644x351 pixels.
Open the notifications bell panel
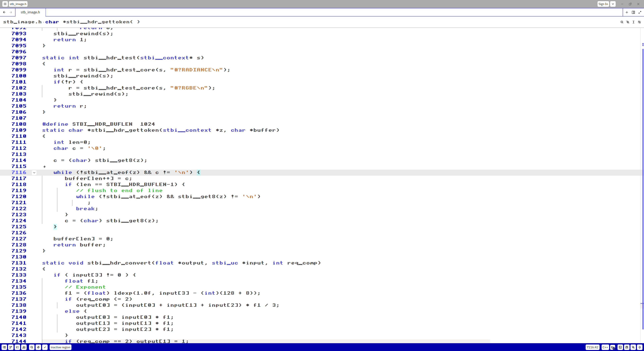(640, 347)
